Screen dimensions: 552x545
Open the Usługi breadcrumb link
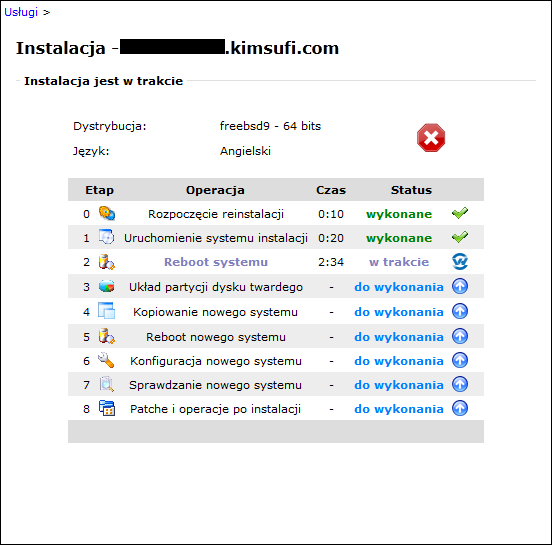click(x=21, y=12)
